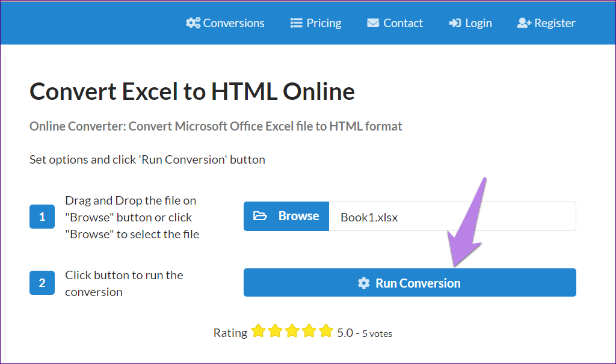The width and height of the screenshot is (616, 364).
Task: Click the gear icon on Run Conversion
Action: (364, 283)
